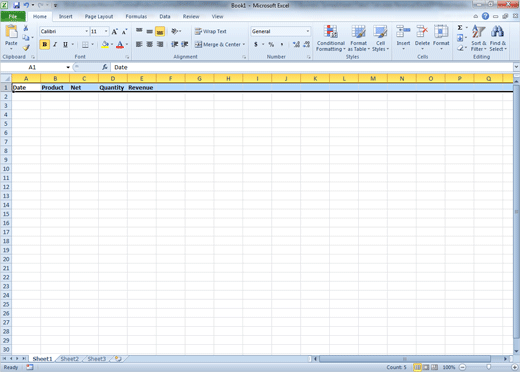Image resolution: width=520 pixels, height=372 pixels.
Task: Click the Delete cells button
Action: coord(422,38)
